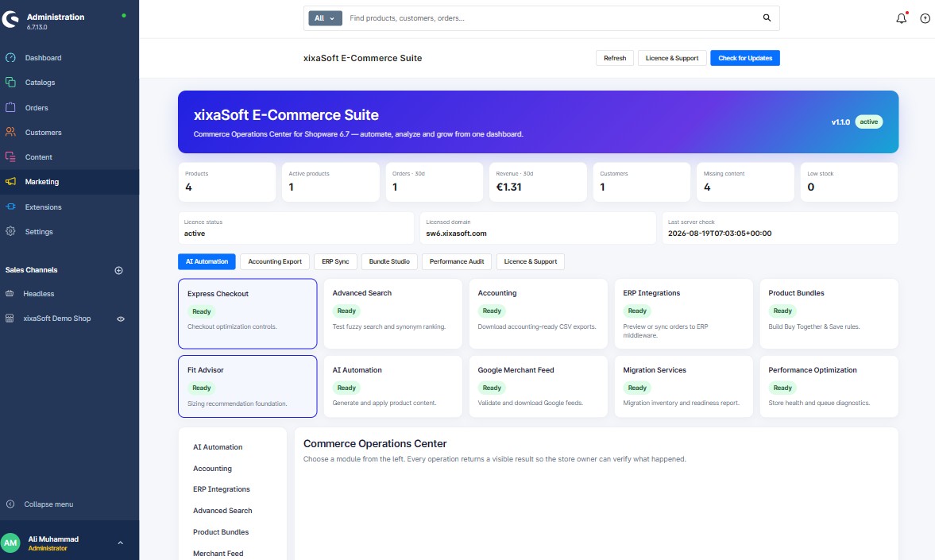Open the Express Checkout card
This screenshot has height=560, width=935.
coord(248,314)
